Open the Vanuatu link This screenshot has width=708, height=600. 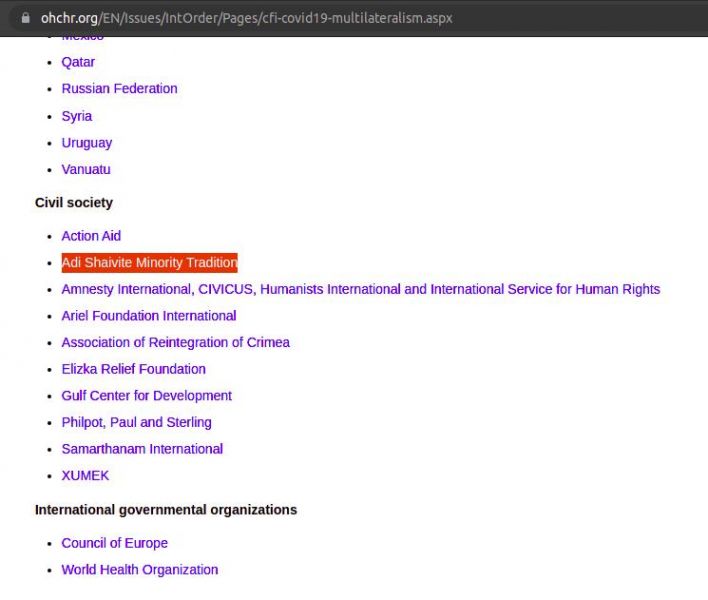(x=86, y=169)
